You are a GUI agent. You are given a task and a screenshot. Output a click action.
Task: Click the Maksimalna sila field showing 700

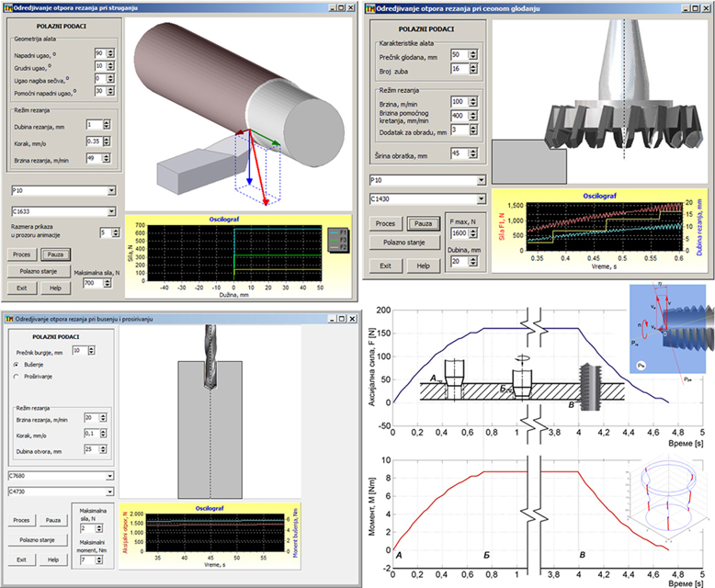tap(90, 284)
